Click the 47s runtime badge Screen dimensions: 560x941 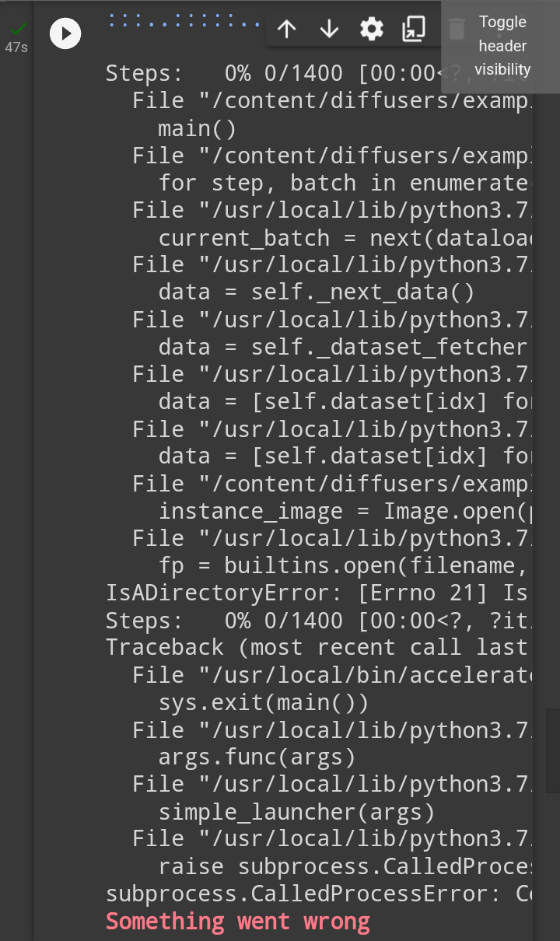16,47
